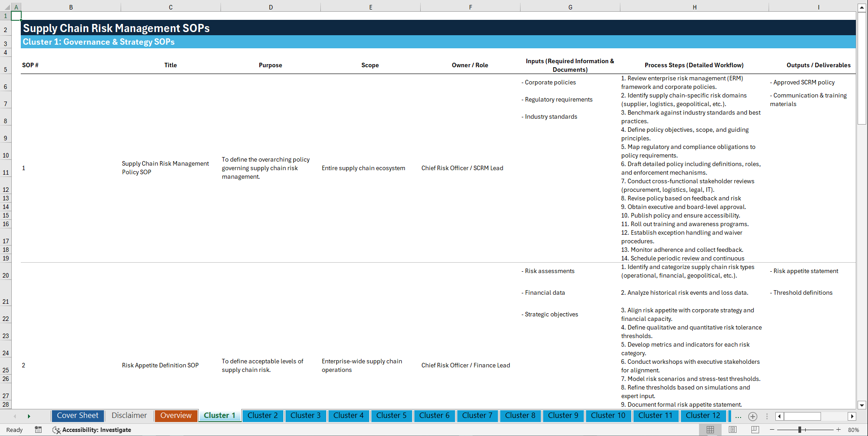Open Page Layout view
The image size is (868, 436).
[732, 430]
